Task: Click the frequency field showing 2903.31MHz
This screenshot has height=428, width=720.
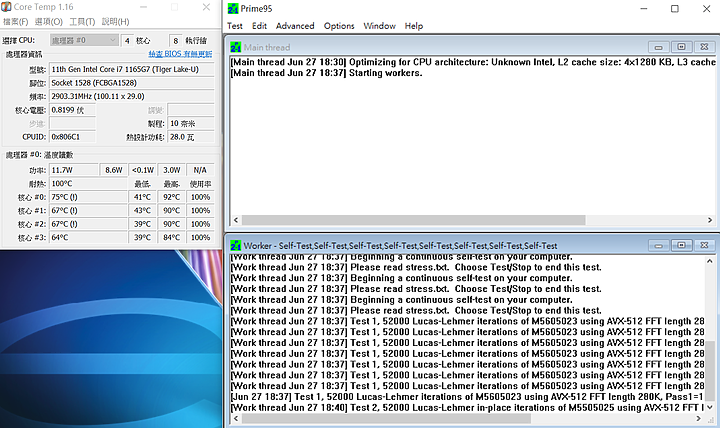Action: [x=131, y=96]
